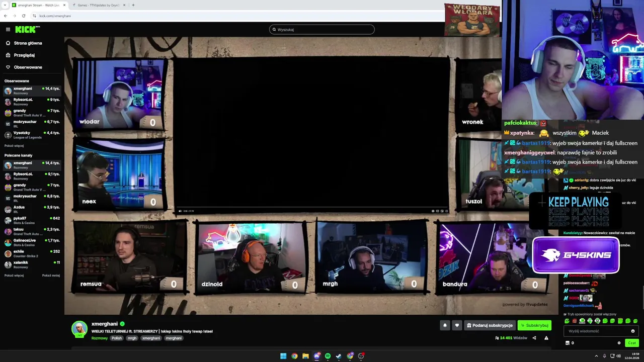Open pyka97 Slots & Casino channel
The image size is (644, 362).
coord(32,220)
